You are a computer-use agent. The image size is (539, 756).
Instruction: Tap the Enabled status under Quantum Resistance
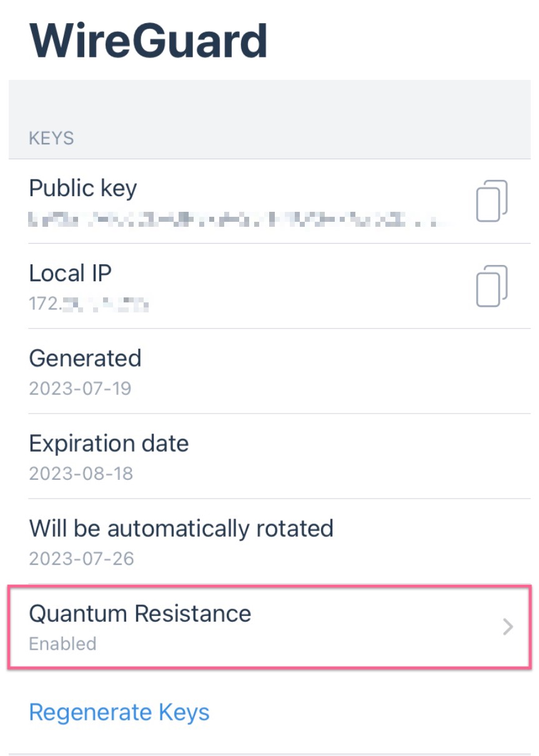coord(62,644)
